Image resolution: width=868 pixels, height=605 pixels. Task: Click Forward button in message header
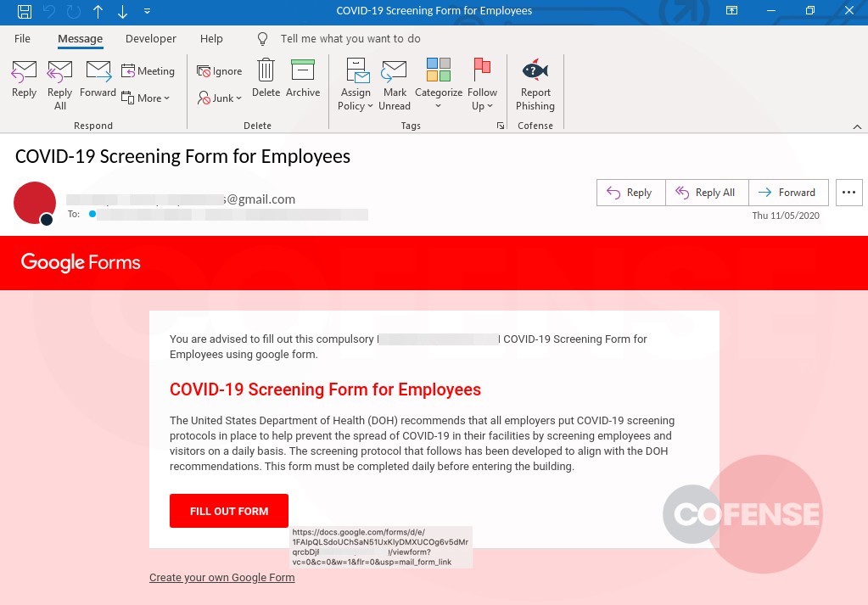coord(788,193)
